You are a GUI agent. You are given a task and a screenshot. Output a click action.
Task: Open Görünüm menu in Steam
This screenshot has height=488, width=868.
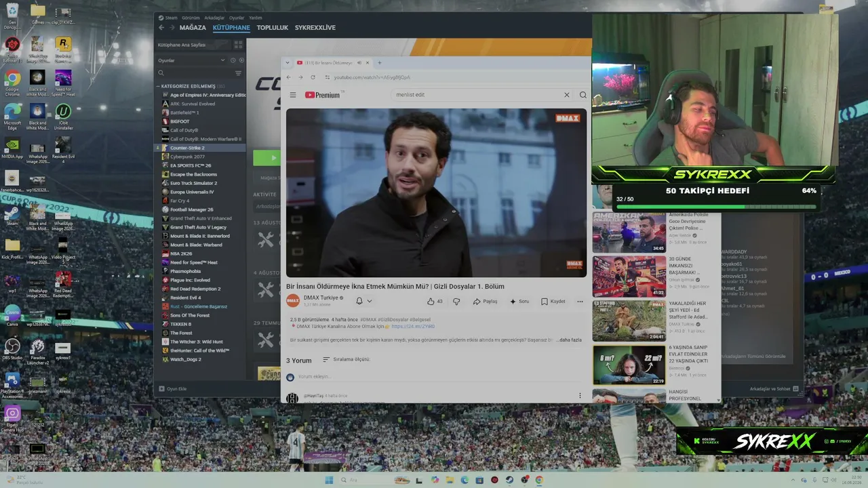[191, 18]
